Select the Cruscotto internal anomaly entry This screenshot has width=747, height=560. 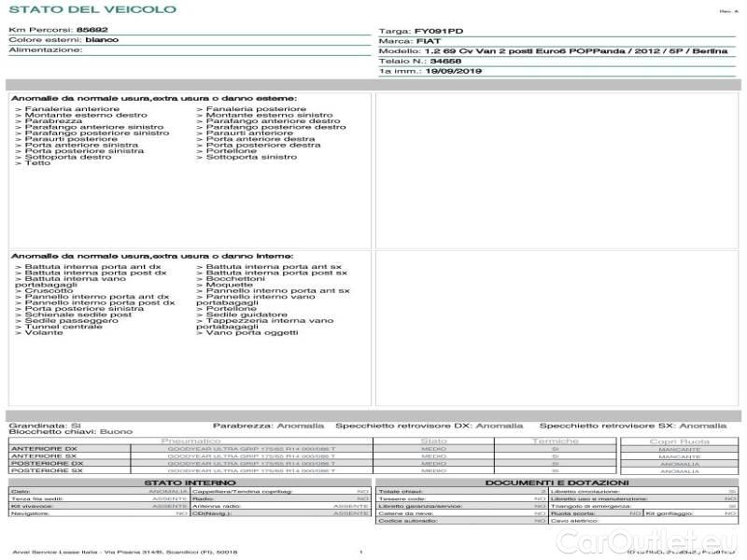pos(48,290)
